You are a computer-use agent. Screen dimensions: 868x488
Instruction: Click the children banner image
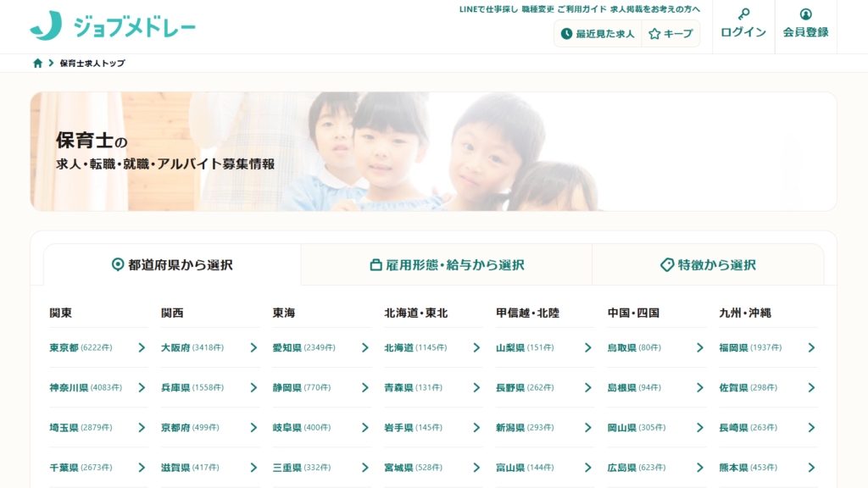[433, 152]
